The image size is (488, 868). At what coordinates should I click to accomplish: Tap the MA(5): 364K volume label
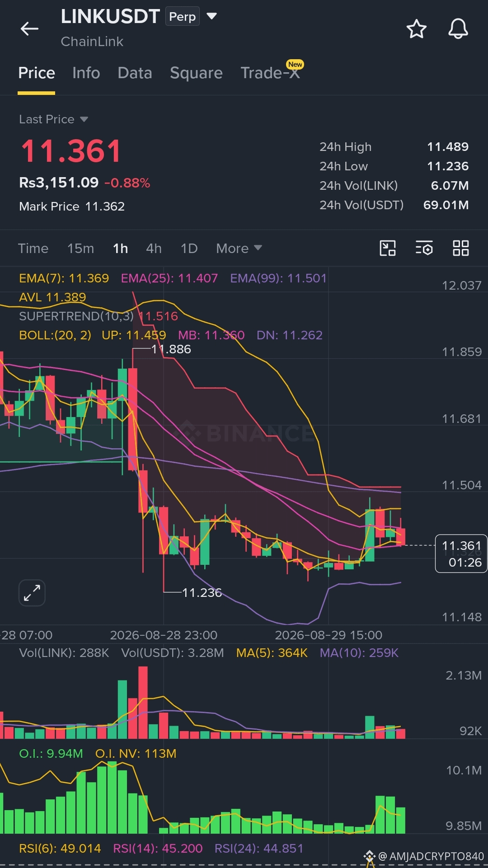[x=272, y=652]
